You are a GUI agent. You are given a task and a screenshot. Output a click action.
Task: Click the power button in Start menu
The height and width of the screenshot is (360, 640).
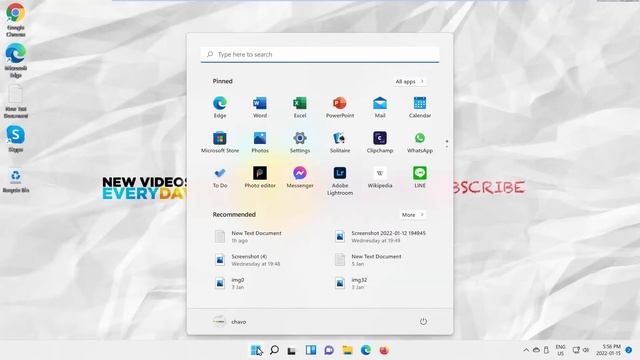click(423, 321)
